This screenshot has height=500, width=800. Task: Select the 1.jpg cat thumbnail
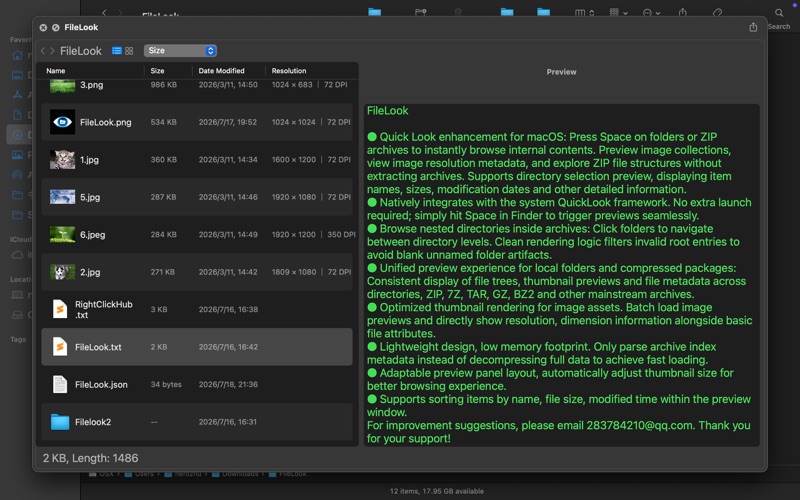pyautogui.click(x=62, y=160)
